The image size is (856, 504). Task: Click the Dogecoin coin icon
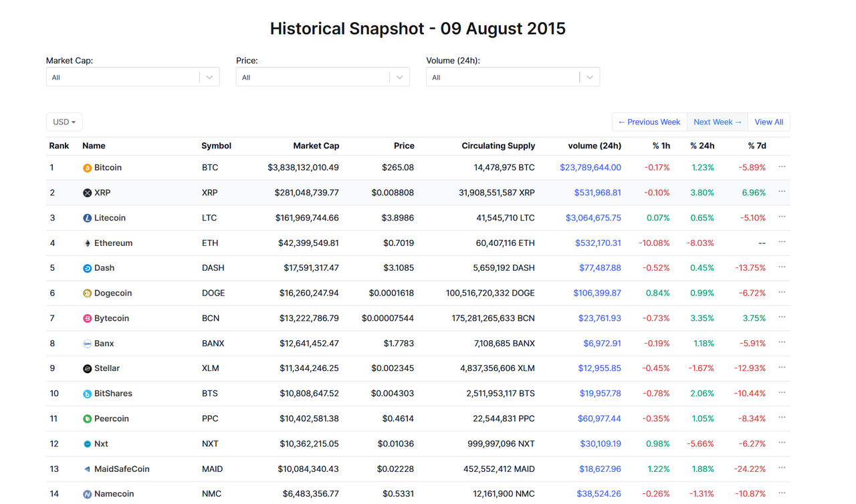click(87, 293)
